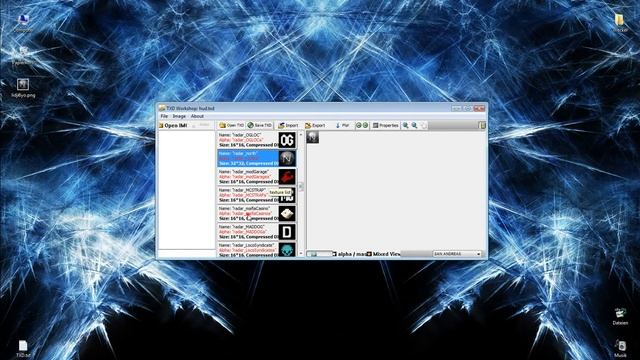
Task: Click the Save TXD toolbar button
Action: (259, 125)
